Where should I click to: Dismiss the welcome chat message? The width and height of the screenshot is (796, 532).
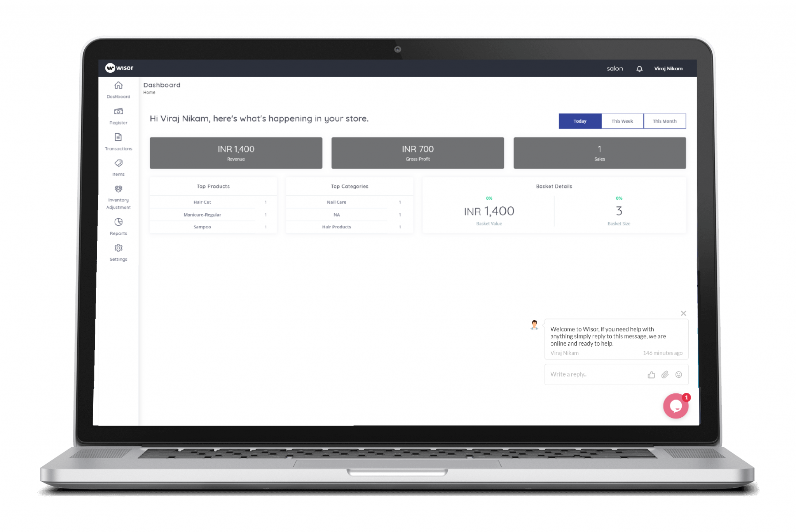tap(684, 313)
